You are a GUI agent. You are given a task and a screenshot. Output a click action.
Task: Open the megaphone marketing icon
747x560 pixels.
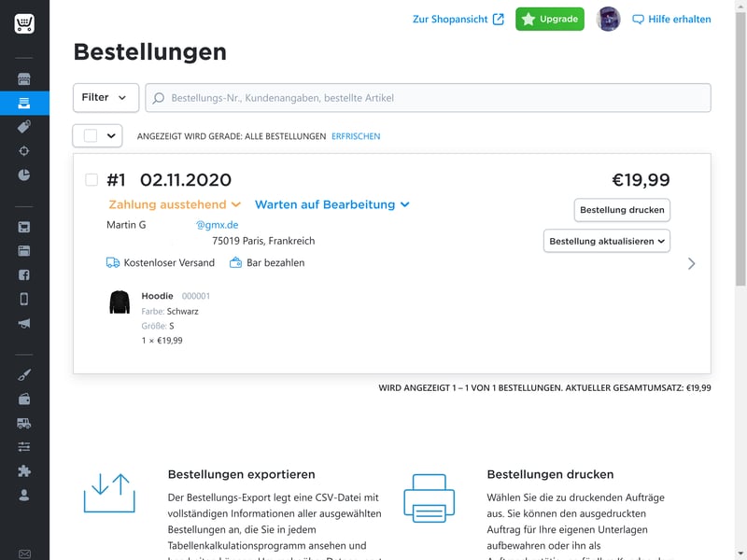(24, 324)
